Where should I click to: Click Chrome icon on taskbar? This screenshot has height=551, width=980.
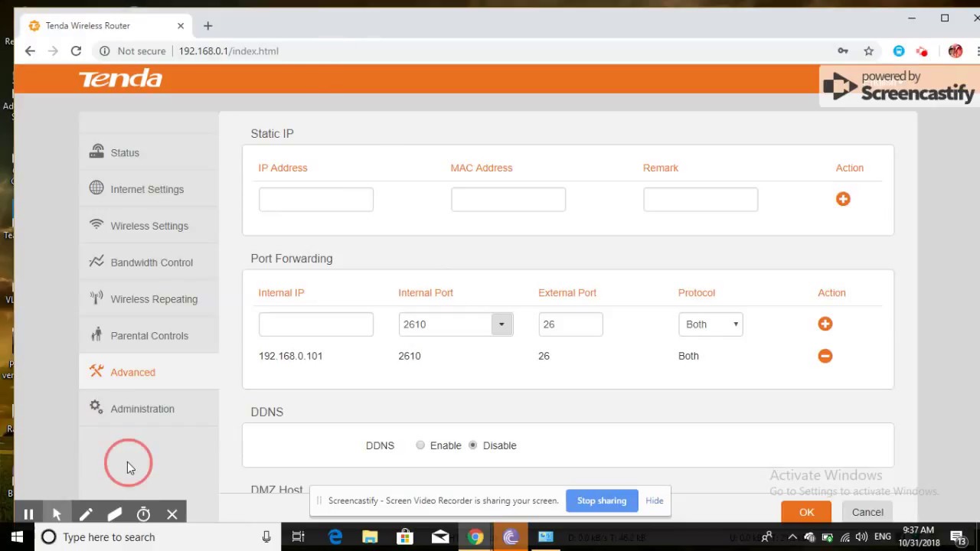475,536
